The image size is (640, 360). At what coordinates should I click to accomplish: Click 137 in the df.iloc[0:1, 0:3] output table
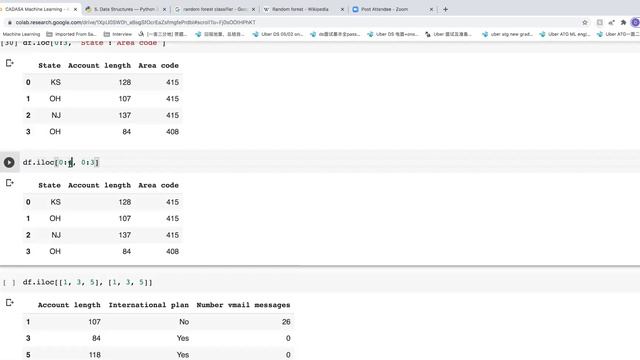tap(124, 235)
